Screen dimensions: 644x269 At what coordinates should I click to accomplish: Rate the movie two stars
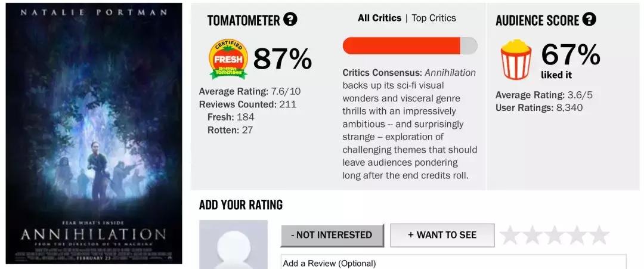click(532, 235)
